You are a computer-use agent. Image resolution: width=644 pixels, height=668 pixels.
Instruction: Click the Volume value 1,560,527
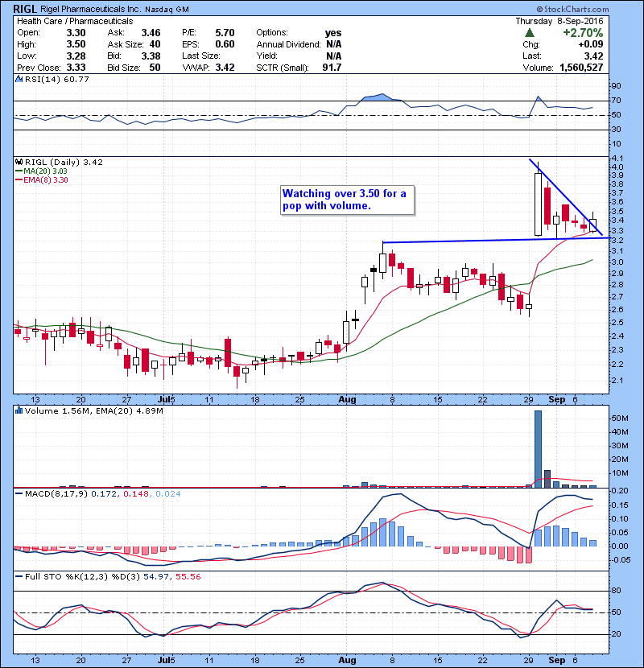(581, 68)
